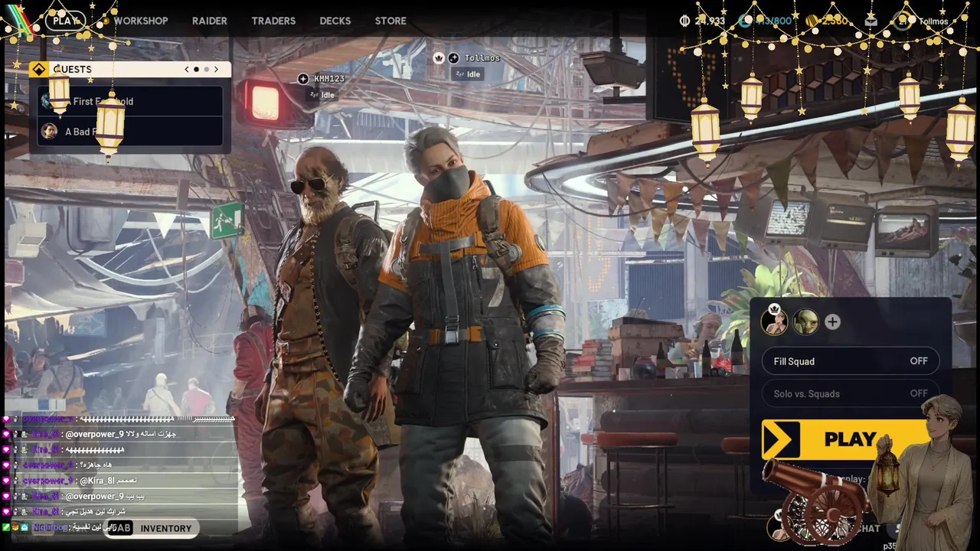This screenshot has width=980, height=551.
Task: Open the mail envelope icon
Action: (x=871, y=21)
